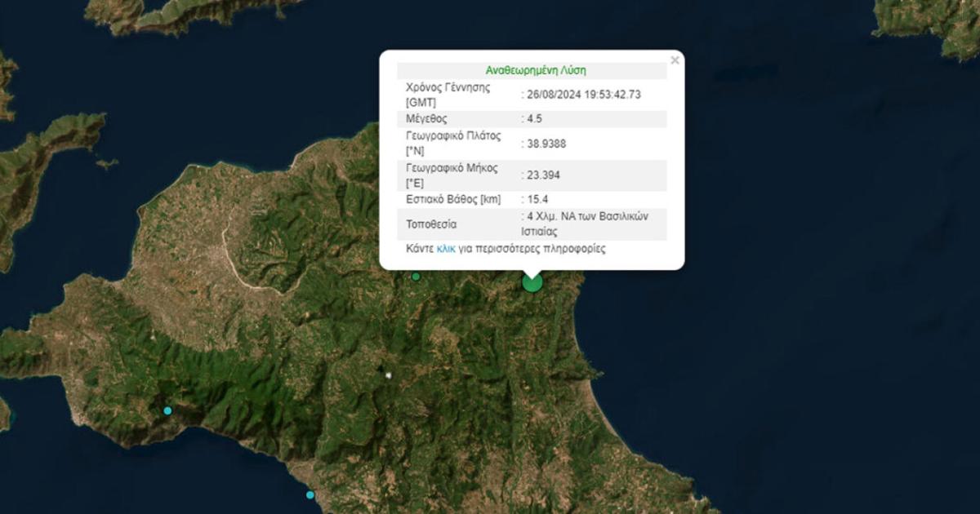This screenshot has width=980, height=514.
Task: Click the 'Χρόνος Γέννησης [GMT]' label
Action: point(448,95)
